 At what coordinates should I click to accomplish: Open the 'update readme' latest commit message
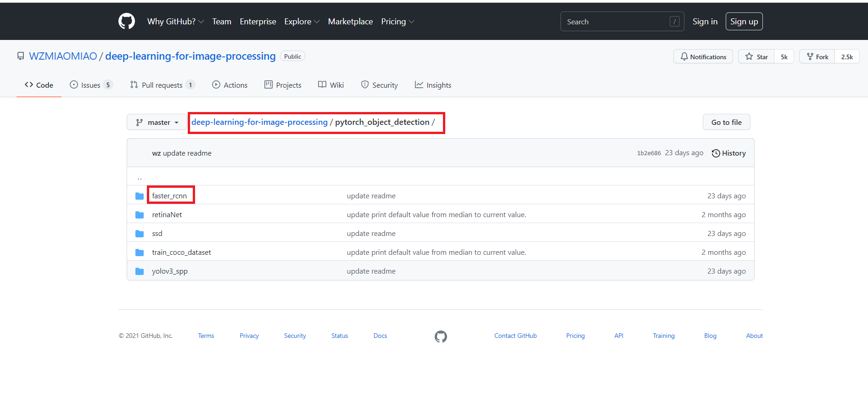187,153
